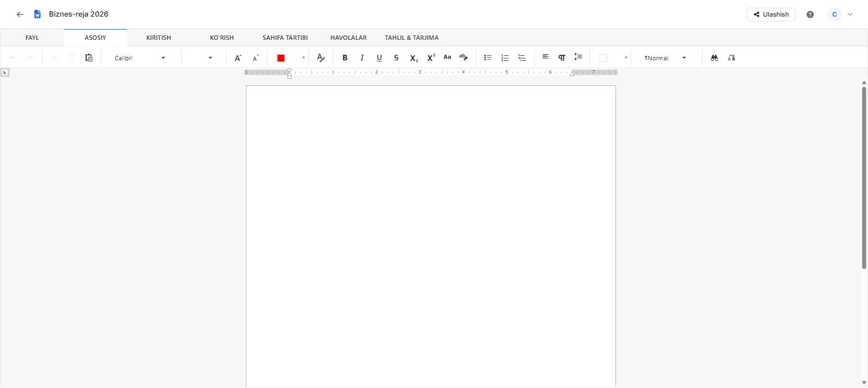Expand the font color arrow

pos(303,58)
